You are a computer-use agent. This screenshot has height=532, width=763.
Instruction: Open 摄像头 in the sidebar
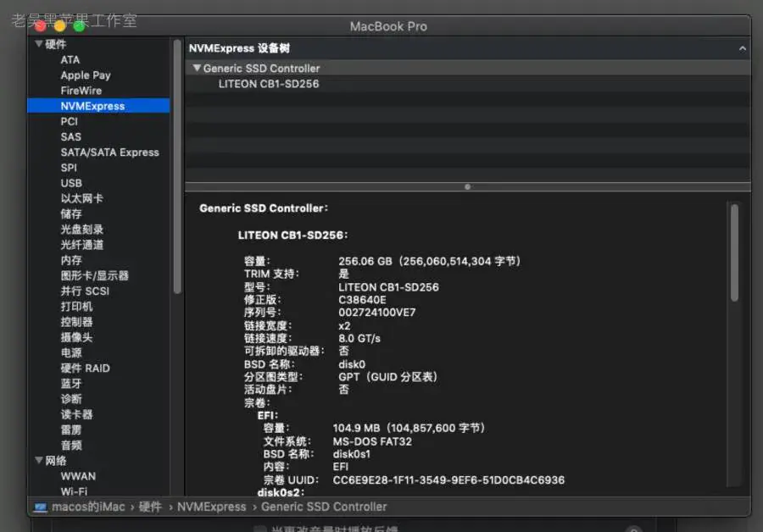76,337
